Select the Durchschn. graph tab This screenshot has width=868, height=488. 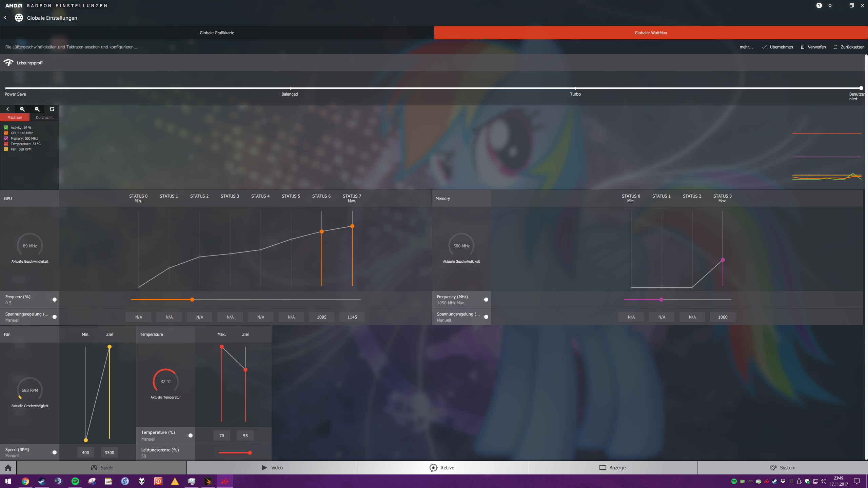coord(44,117)
